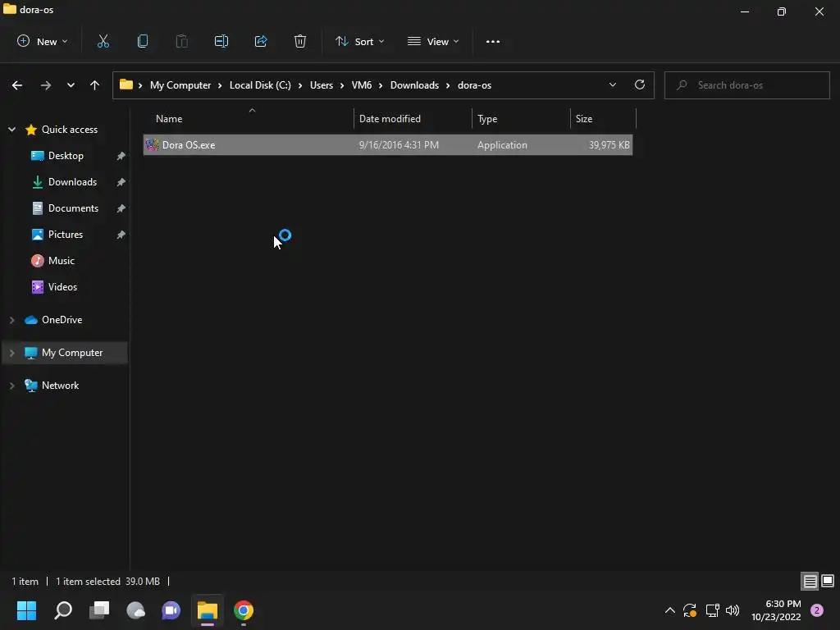
Task: Open Task View on taskbar
Action: (x=99, y=610)
